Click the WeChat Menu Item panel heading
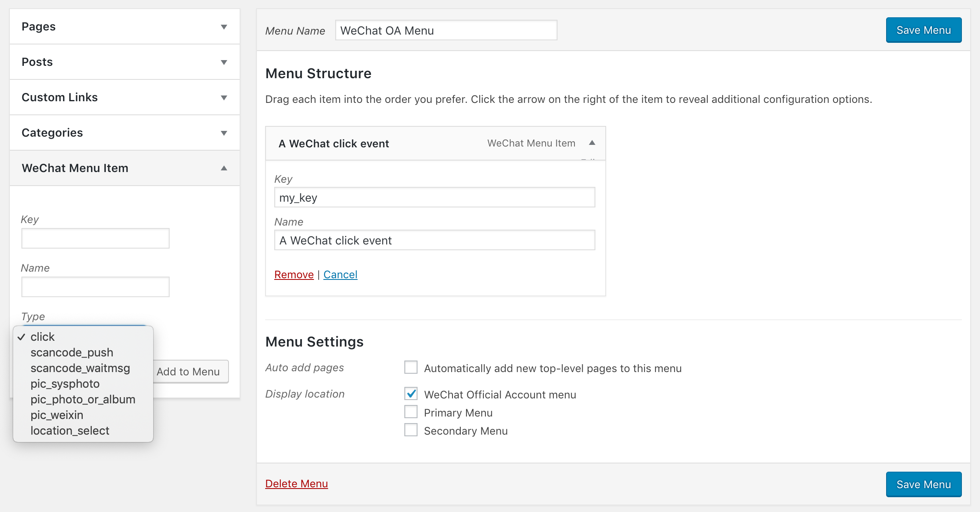The height and width of the screenshot is (512, 980). tap(75, 168)
